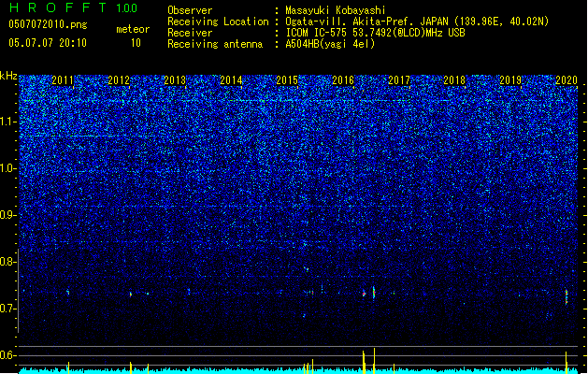Click the 2017 time marker
588x374 pixels.
coord(399,79)
